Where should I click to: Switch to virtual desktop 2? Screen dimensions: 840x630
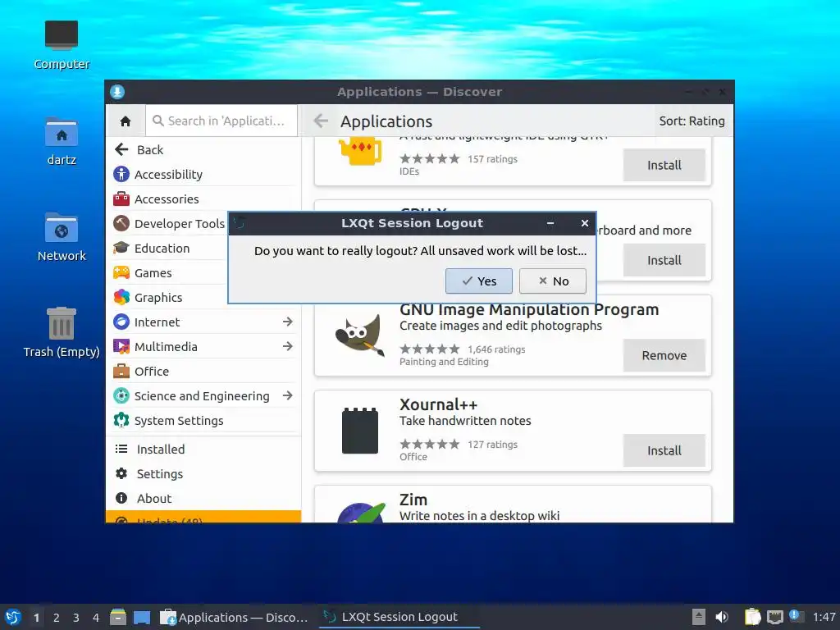tap(57, 618)
